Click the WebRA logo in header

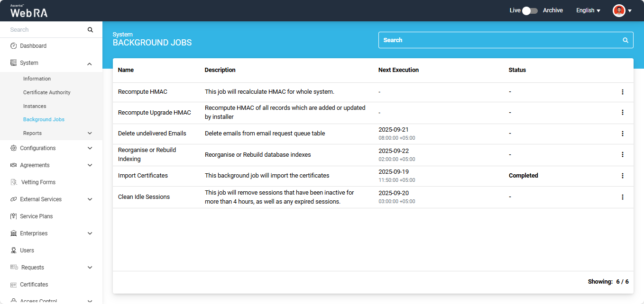[29, 11]
